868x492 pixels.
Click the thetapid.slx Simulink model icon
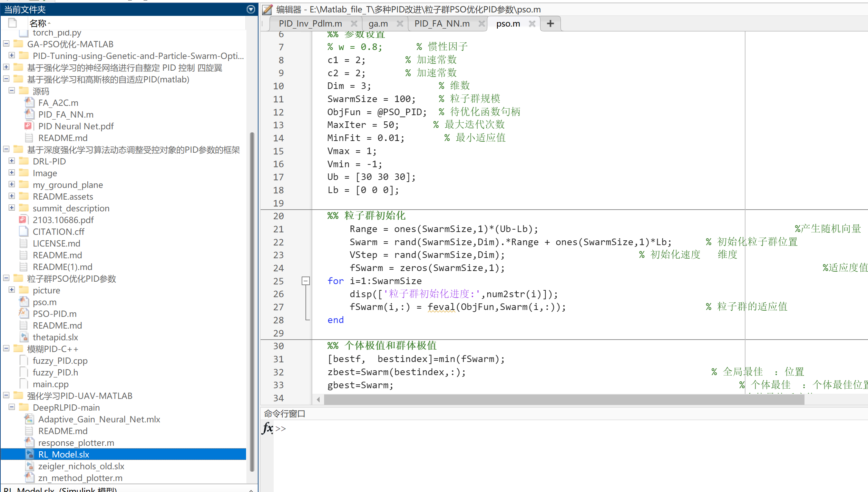point(24,337)
